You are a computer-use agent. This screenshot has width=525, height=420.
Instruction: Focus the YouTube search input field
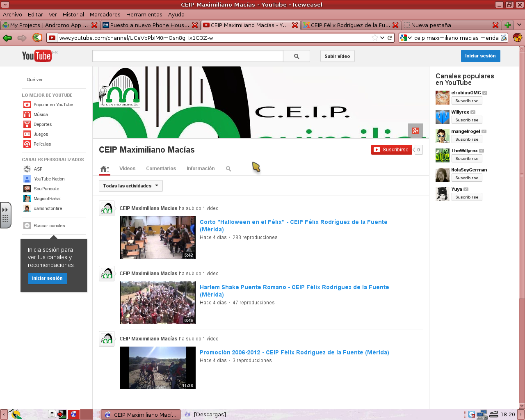[188, 56]
